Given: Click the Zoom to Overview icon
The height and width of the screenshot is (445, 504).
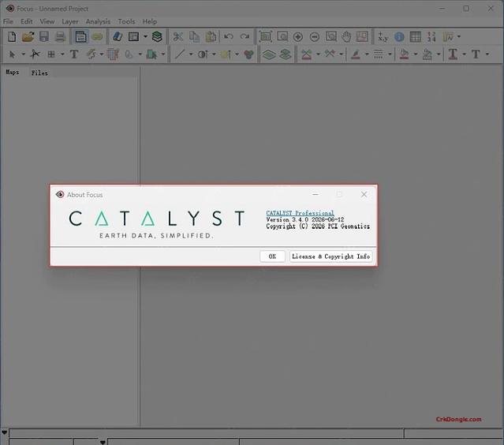Looking at the screenshot, I should point(266,36).
